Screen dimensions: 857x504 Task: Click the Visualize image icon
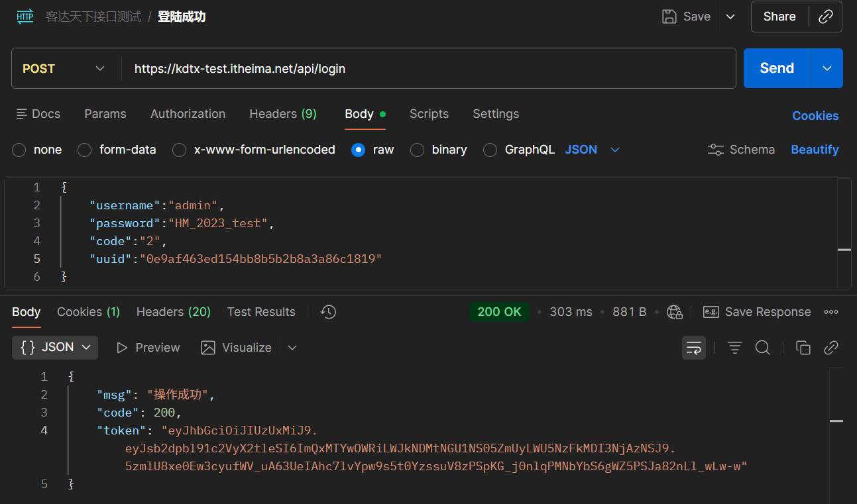pos(208,348)
